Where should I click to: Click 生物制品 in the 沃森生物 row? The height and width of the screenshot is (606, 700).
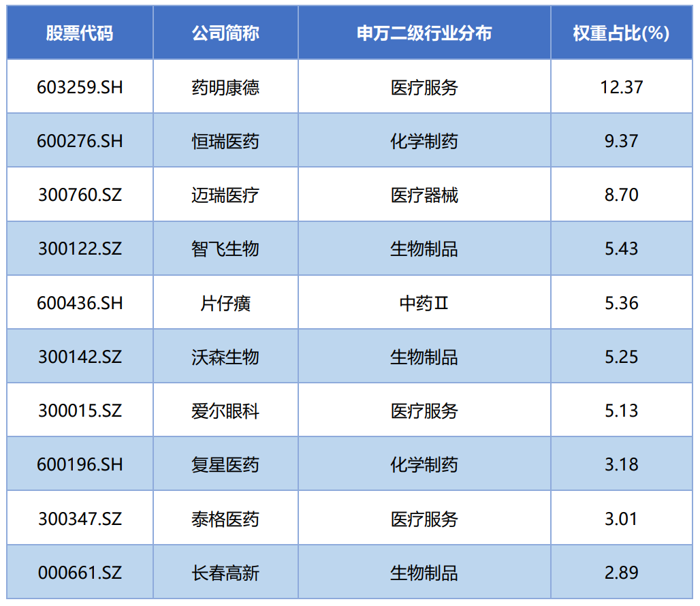[x=424, y=357]
